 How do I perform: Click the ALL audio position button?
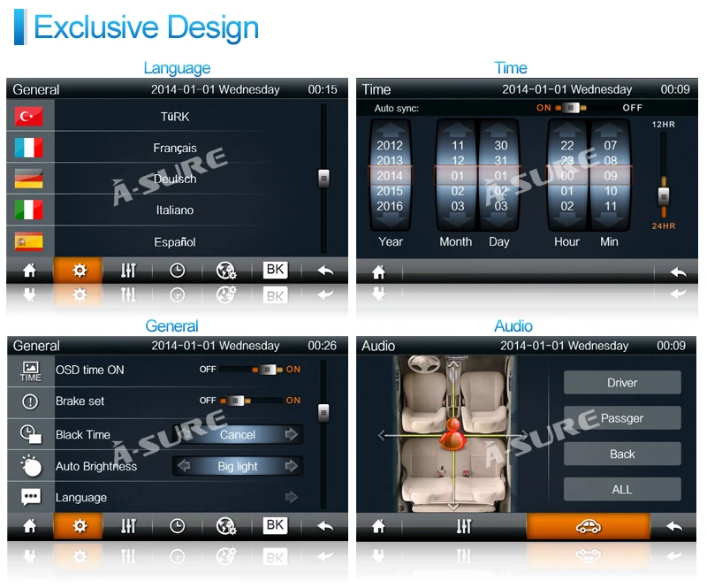tap(622, 489)
